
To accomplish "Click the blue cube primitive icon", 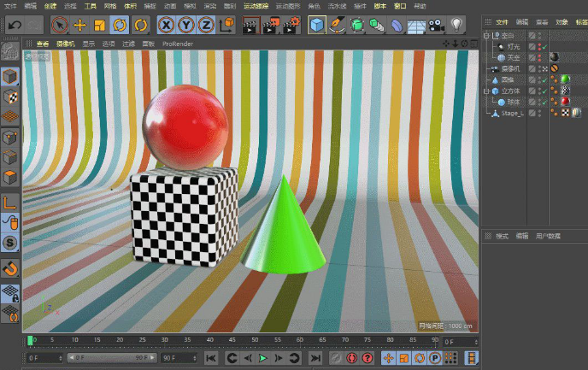I will pyautogui.click(x=316, y=25).
